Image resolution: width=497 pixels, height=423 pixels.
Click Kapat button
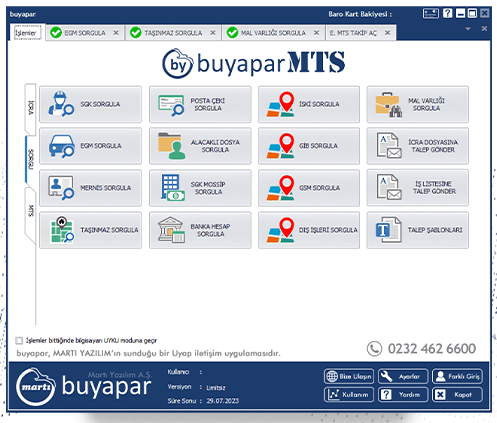[x=457, y=395]
